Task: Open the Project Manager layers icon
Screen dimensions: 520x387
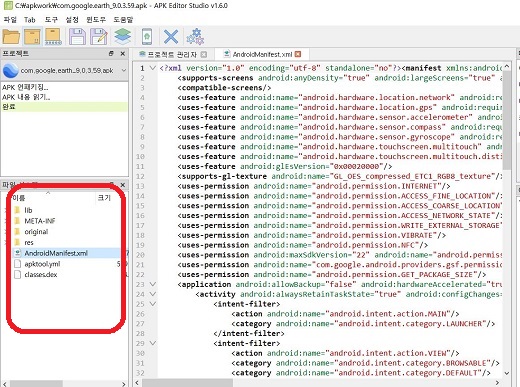Action: pyautogui.click(x=123, y=36)
